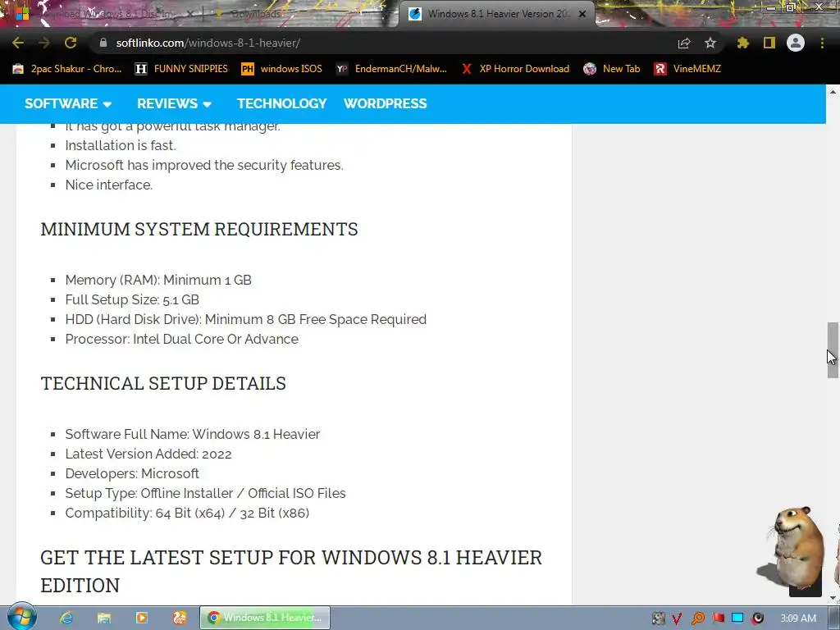Click 'Processor: Intel Dual Core Or Advance'
Image resolution: width=840 pixels, height=630 pixels.
[181, 339]
